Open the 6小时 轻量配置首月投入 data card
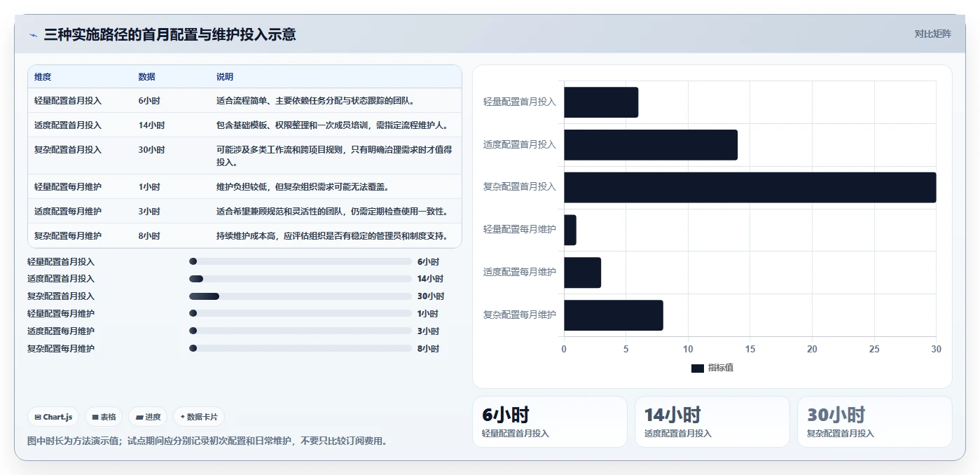 click(x=550, y=422)
